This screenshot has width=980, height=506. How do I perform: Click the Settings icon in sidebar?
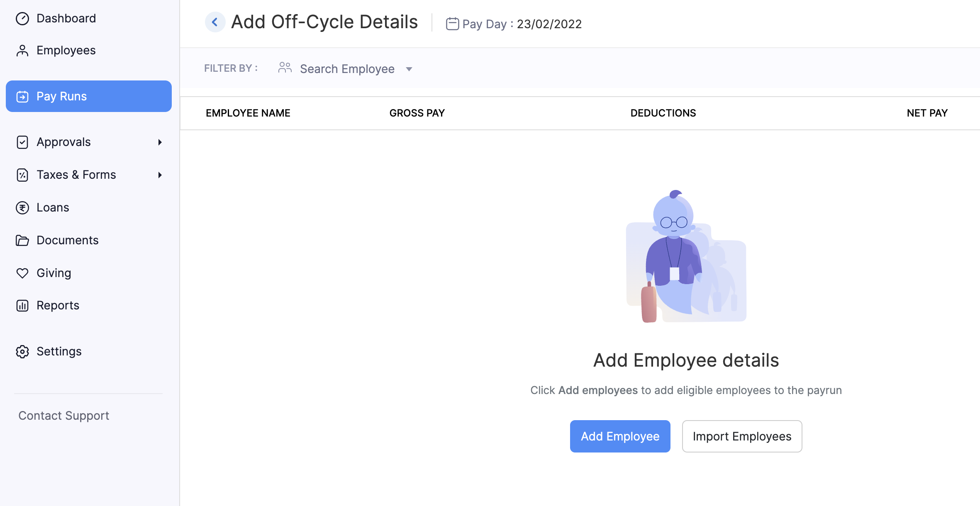[22, 351]
